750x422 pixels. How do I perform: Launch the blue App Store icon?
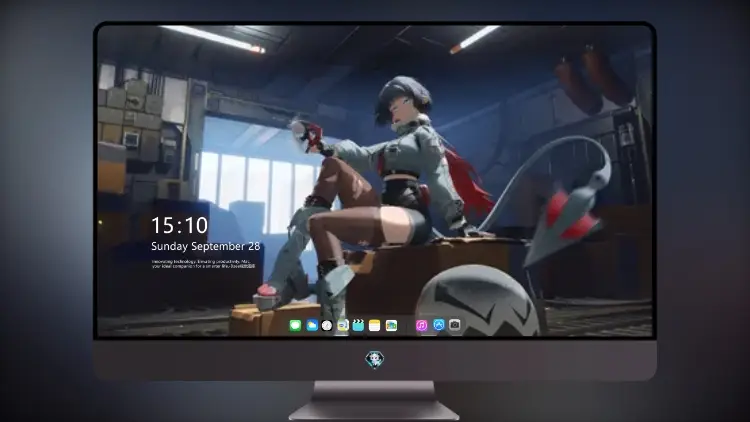[439, 325]
